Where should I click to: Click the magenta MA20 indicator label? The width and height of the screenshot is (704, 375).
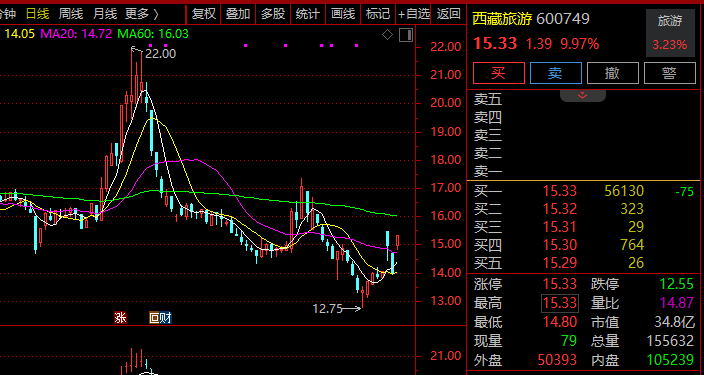pos(76,34)
